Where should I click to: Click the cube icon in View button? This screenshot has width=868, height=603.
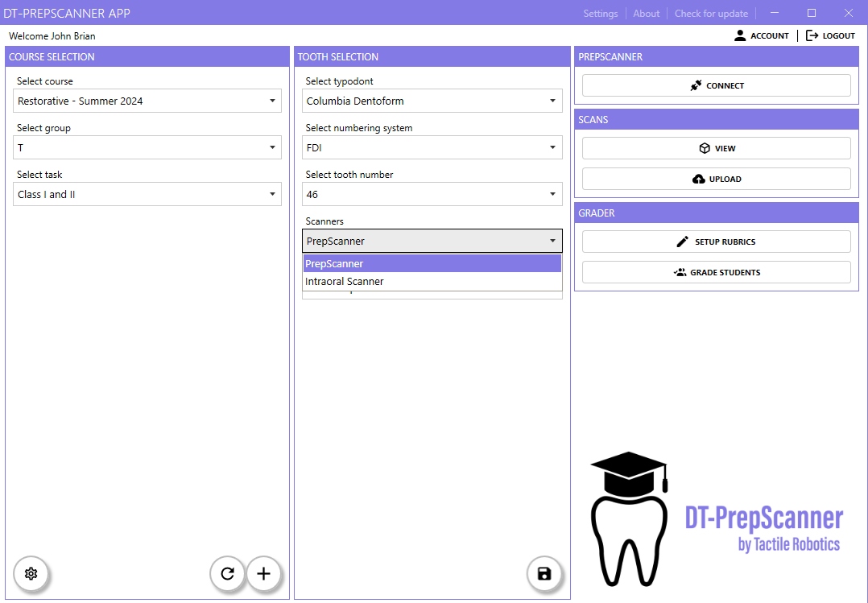click(x=704, y=148)
